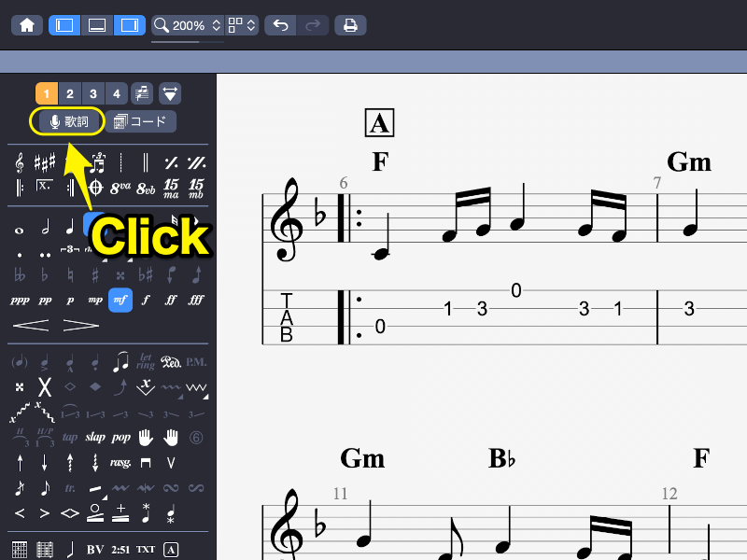Insert a treble clef from the palette
Image resolution: width=747 pixels, height=560 pixels.
tap(20, 162)
